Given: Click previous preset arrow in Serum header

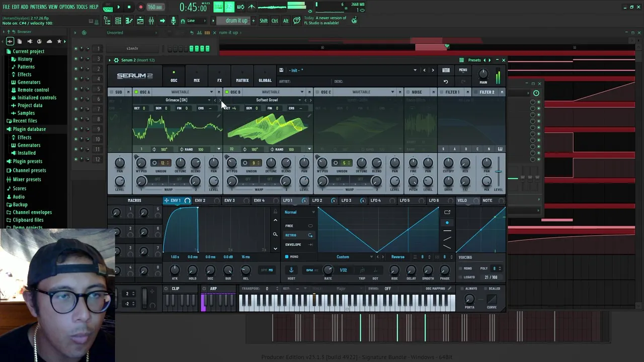Looking at the screenshot, I should point(424,70).
